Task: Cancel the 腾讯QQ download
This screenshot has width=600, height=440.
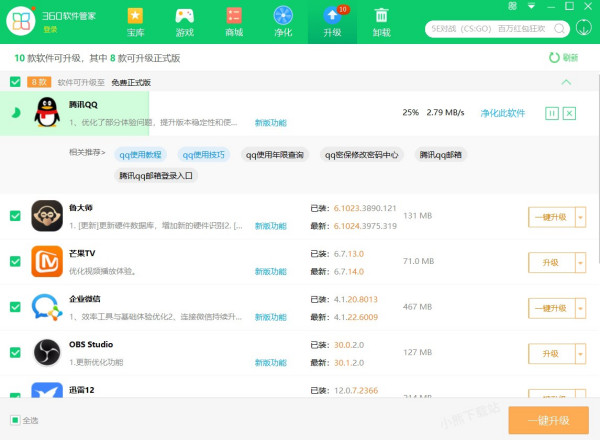Action: 569,113
